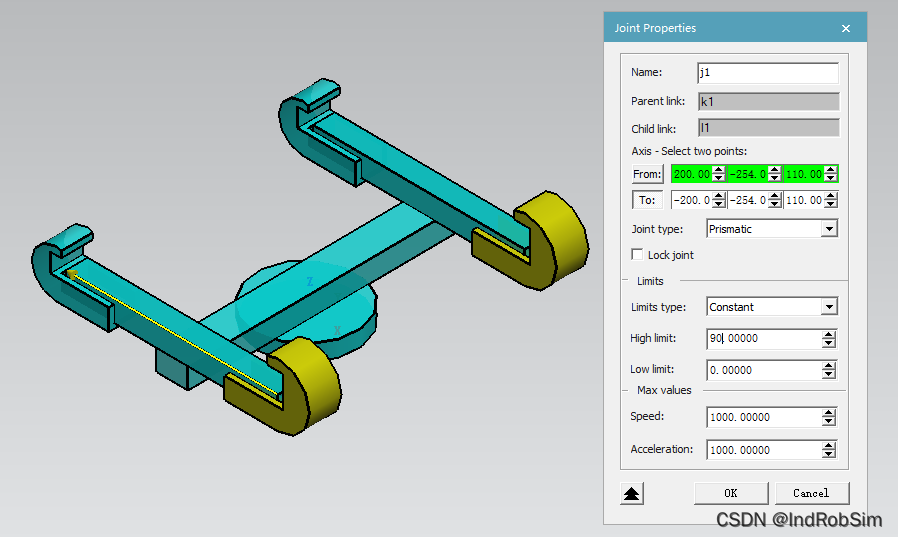Viewport: 898px width, 537px height.
Task: Click the Child link field l1
Action: [768, 128]
